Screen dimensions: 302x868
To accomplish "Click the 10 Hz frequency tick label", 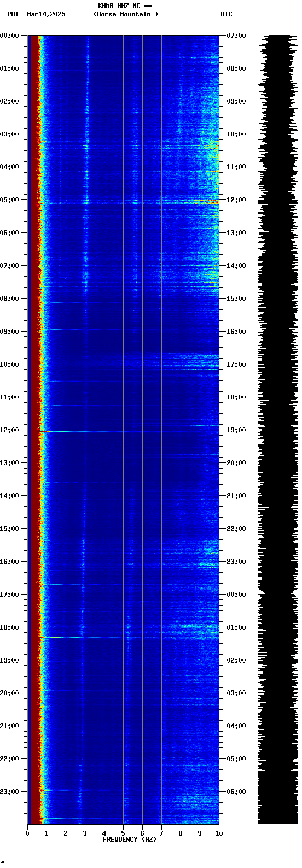I will [x=219, y=833].
